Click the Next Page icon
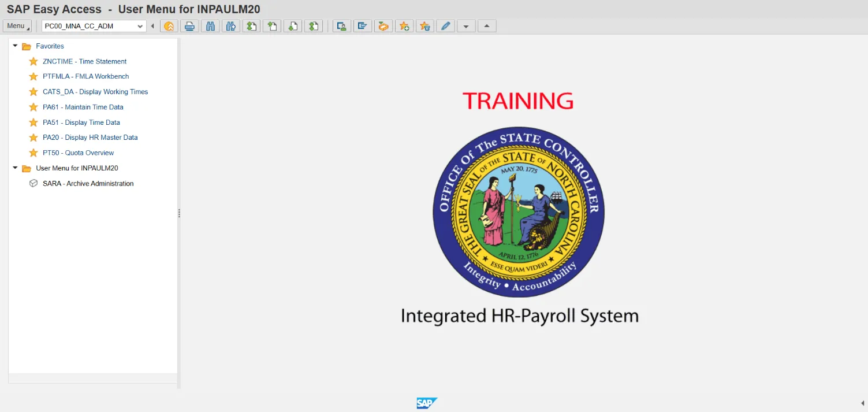Viewport: 868px width, 412px height. (x=293, y=27)
